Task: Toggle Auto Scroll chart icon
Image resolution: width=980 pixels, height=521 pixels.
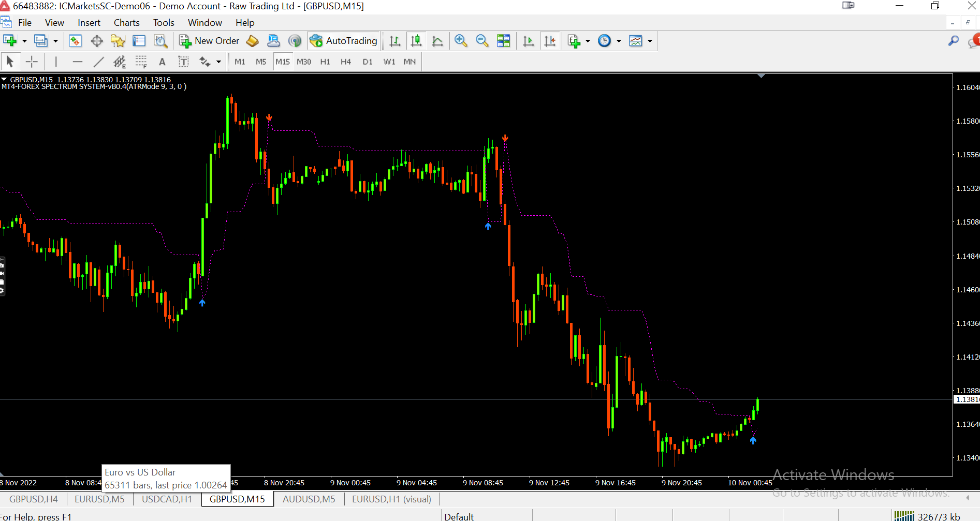Action: point(529,41)
